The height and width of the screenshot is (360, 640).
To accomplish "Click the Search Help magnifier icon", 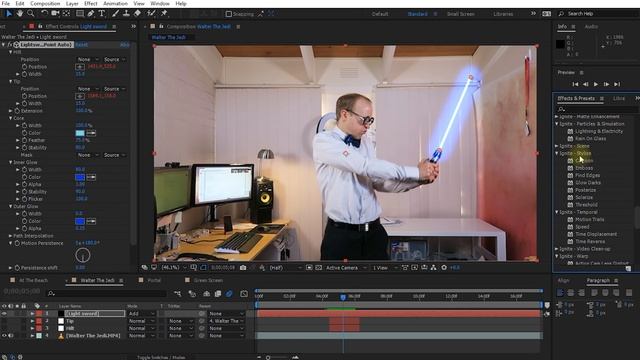I will [x=561, y=14].
